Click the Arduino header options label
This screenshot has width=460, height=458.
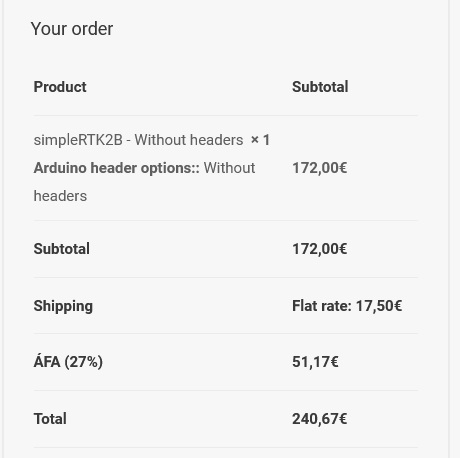click(117, 168)
